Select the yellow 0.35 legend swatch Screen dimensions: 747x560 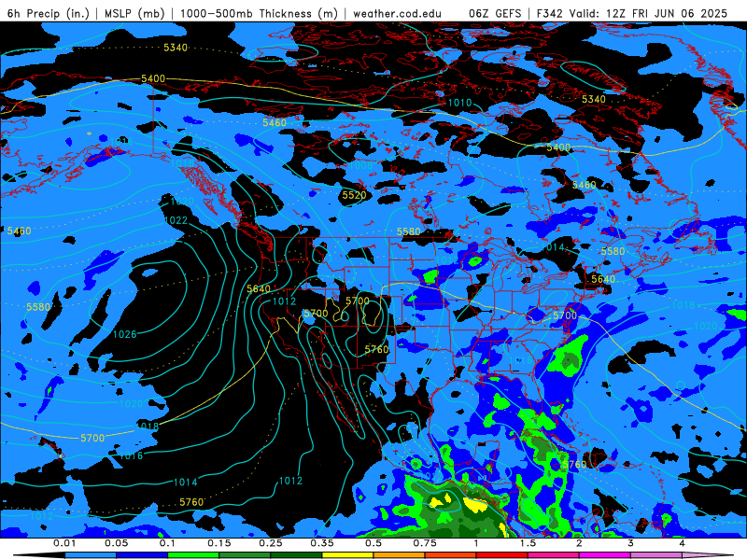click(x=347, y=555)
